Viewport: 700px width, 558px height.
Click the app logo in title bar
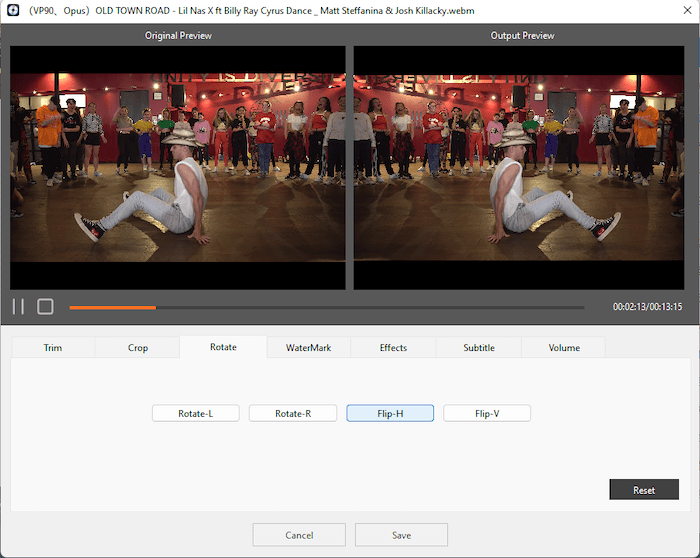tap(13, 11)
